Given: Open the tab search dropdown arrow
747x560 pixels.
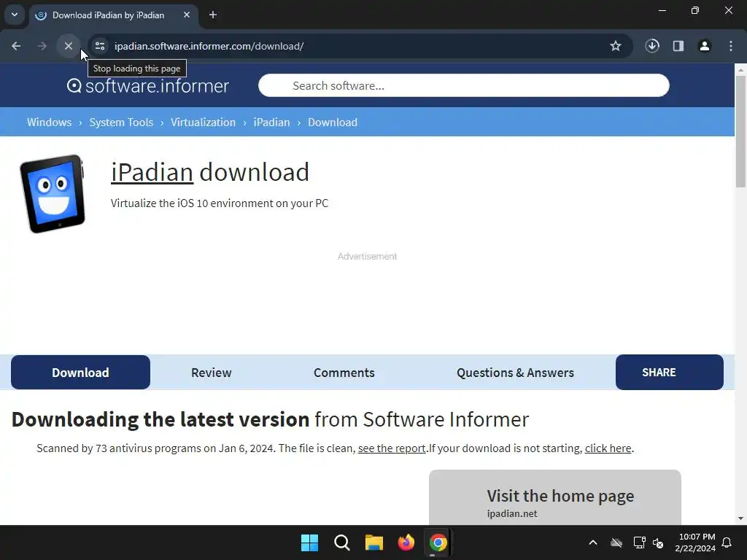Looking at the screenshot, I should pyautogui.click(x=15, y=15).
